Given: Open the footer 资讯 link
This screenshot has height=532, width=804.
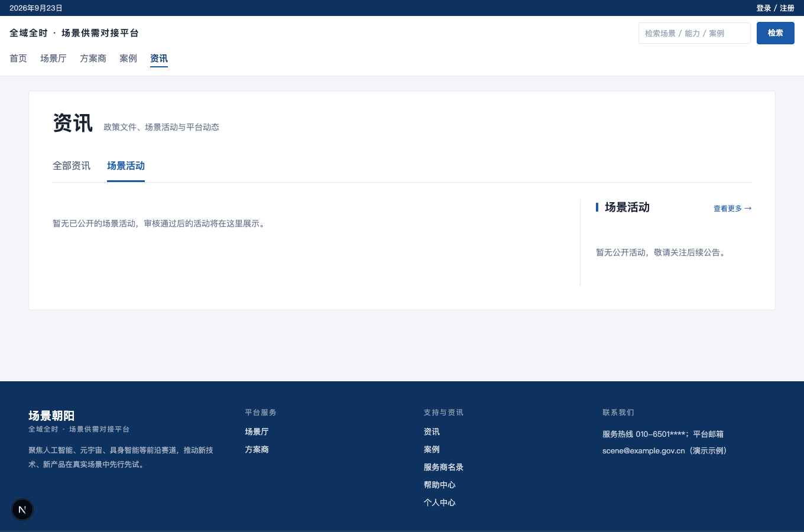Looking at the screenshot, I should point(432,432).
